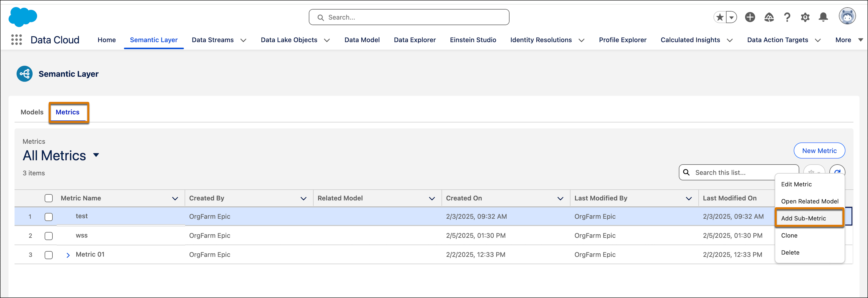Viewport: 868px width, 298px height.
Task: Expand the Calculated Insights chevron
Action: [730, 40]
